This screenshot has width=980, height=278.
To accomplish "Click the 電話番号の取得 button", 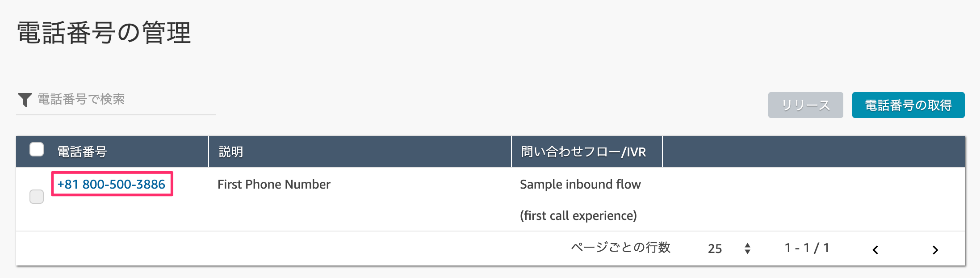I will tap(908, 105).
